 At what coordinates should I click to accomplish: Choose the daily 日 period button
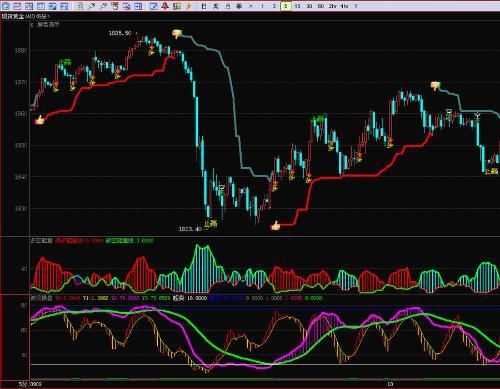click(x=204, y=6)
